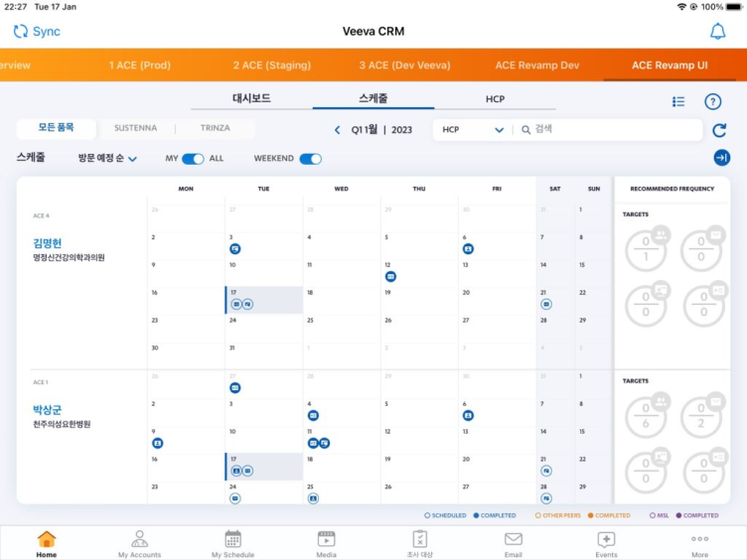Select the ACE Revamp Dev tab
The width and height of the screenshot is (747, 560).
pos(537,66)
